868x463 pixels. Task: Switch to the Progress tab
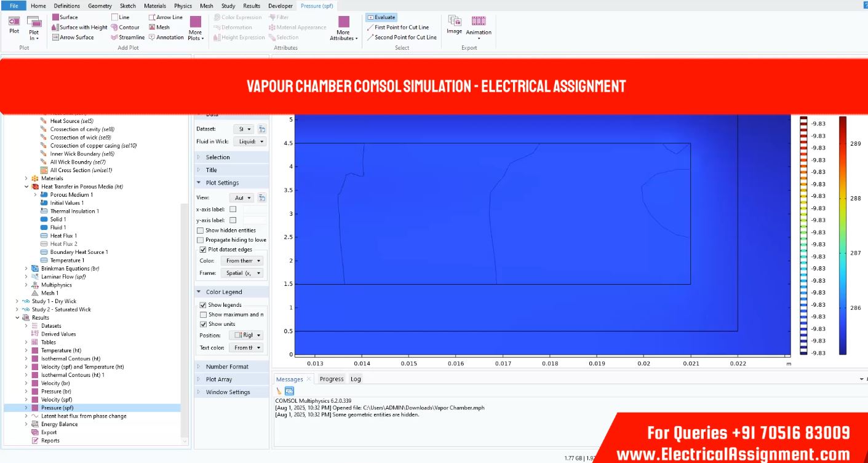331,379
